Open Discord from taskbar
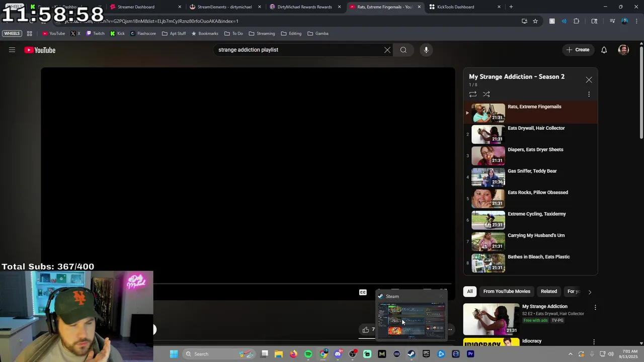 pyautogui.click(x=338, y=354)
